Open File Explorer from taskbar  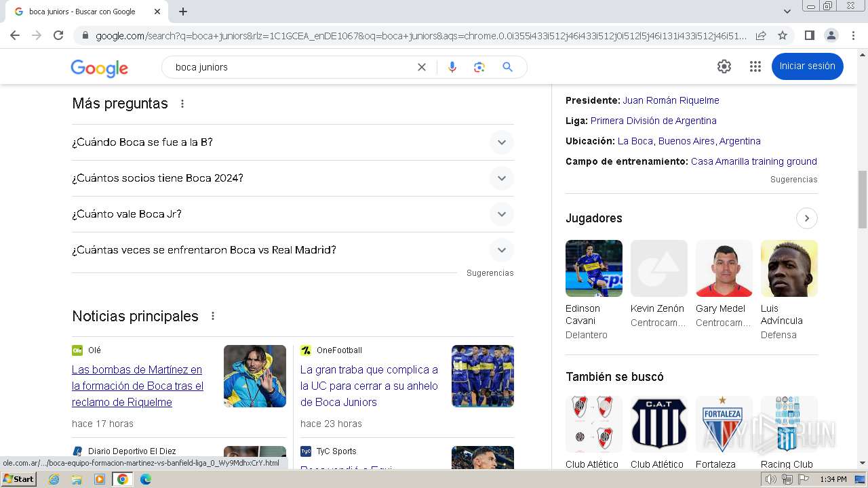[x=77, y=479]
